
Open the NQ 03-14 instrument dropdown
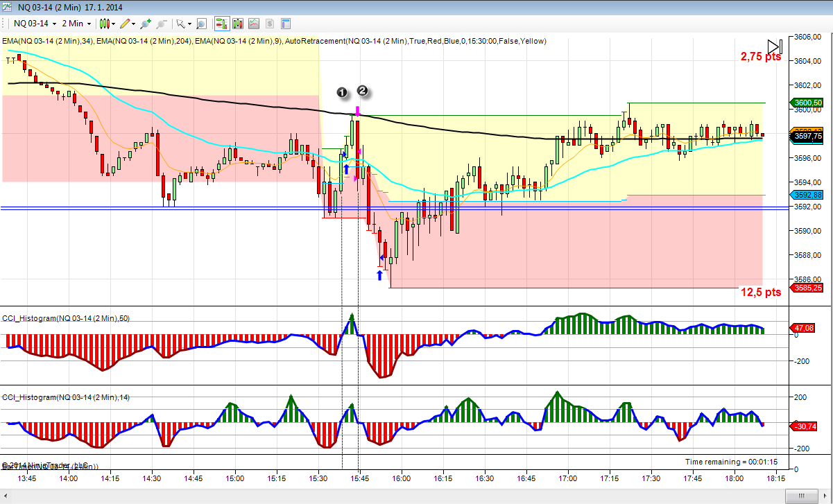(x=35, y=24)
